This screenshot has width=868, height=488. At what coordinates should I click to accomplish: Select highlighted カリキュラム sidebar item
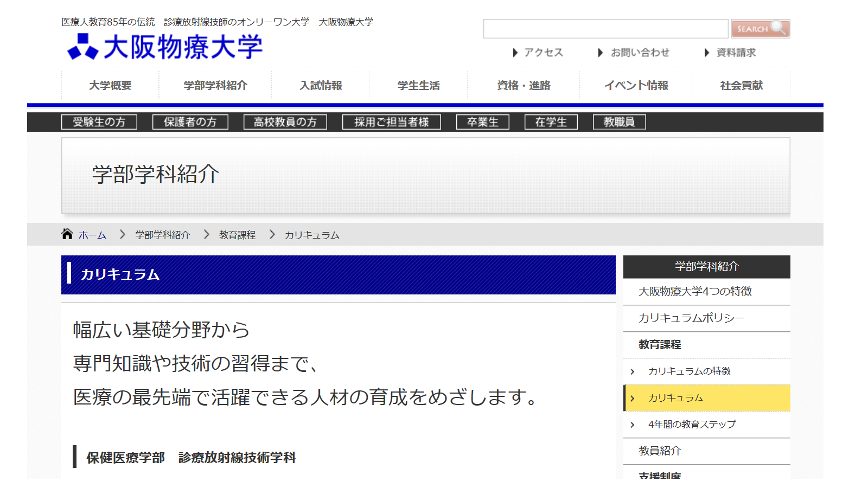(706, 398)
